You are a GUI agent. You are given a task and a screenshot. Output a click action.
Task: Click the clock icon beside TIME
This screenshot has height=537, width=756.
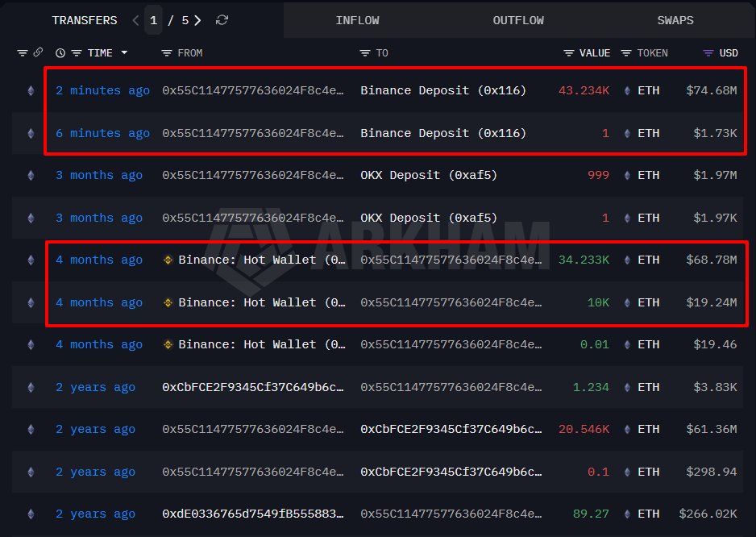[x=60, y=53]
